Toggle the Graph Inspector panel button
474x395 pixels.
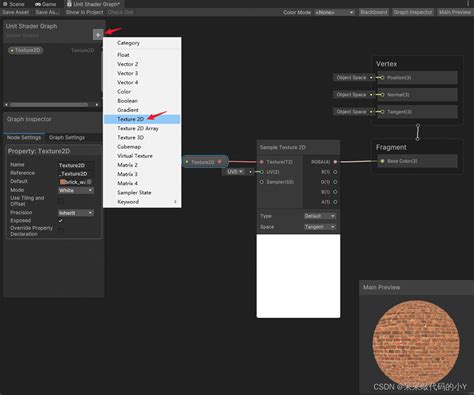413,12
